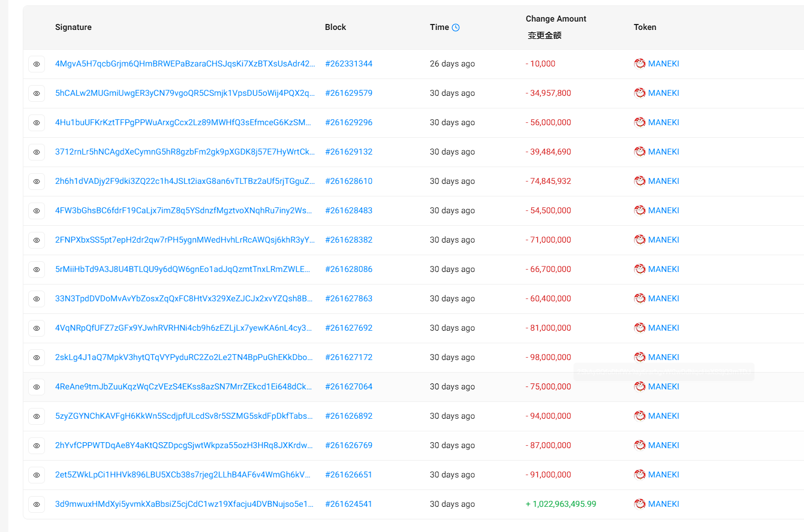Toggle details eye for block #261626651 row
This screenshot has height=532, width=804.
click(37, 475)
